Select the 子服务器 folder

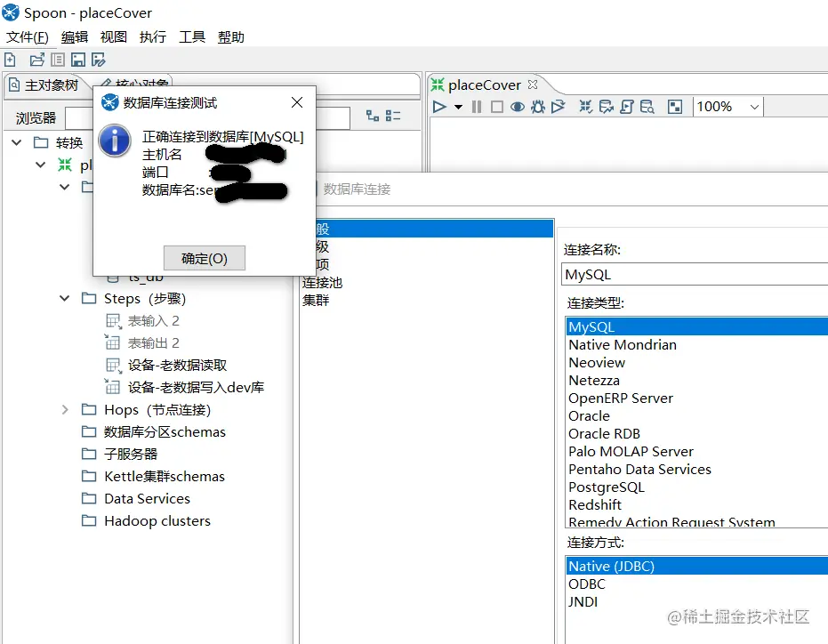coord(131,455)
